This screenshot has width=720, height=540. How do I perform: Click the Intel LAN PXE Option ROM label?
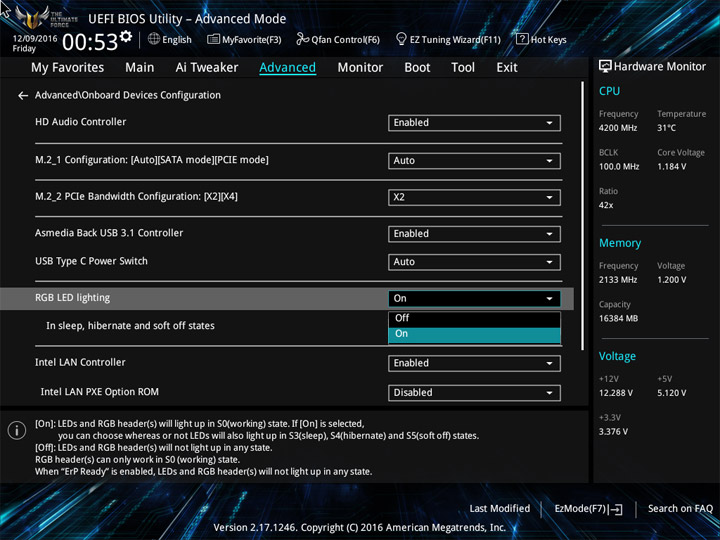99,392
